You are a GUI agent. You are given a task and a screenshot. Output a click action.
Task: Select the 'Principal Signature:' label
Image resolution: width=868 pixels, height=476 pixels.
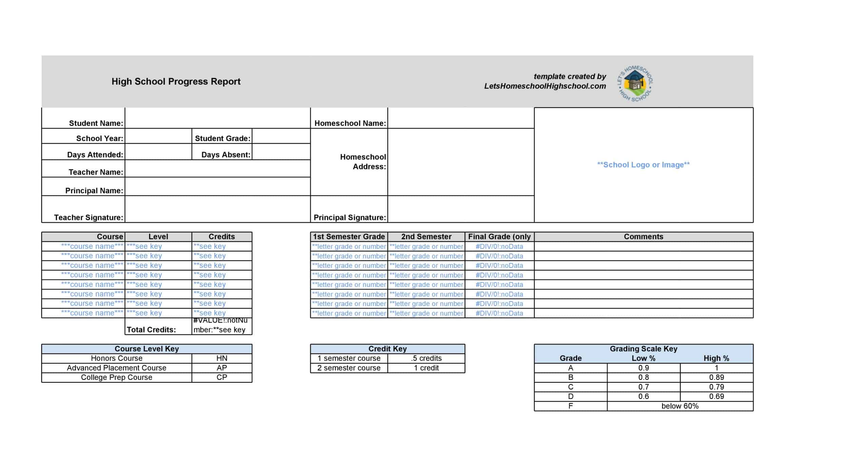pyautogui.click(x=350, y=217)
